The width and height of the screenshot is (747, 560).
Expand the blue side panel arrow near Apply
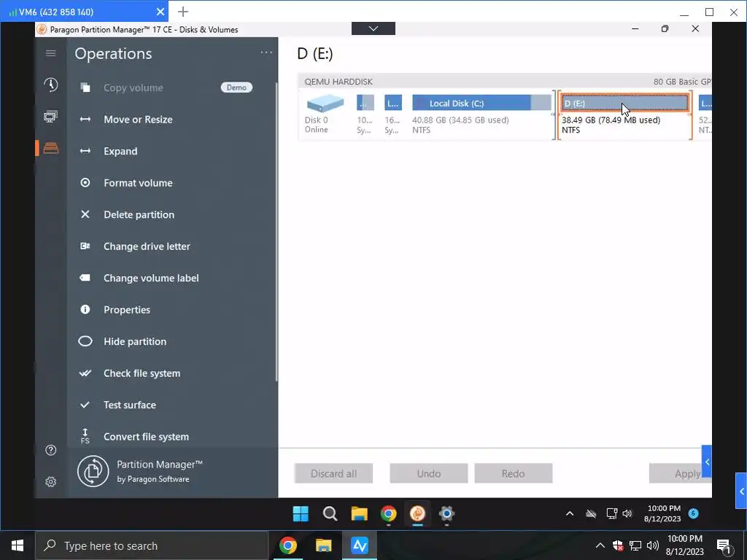coord(706,462)
